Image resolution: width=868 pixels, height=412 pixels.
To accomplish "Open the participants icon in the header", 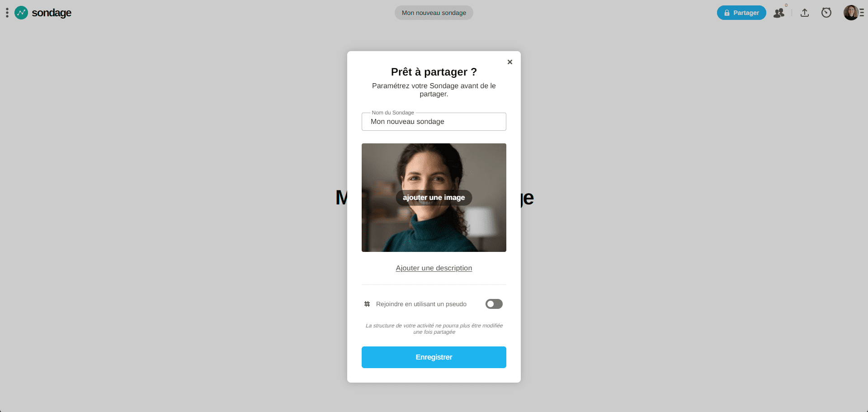I will (x=779, y=13).
